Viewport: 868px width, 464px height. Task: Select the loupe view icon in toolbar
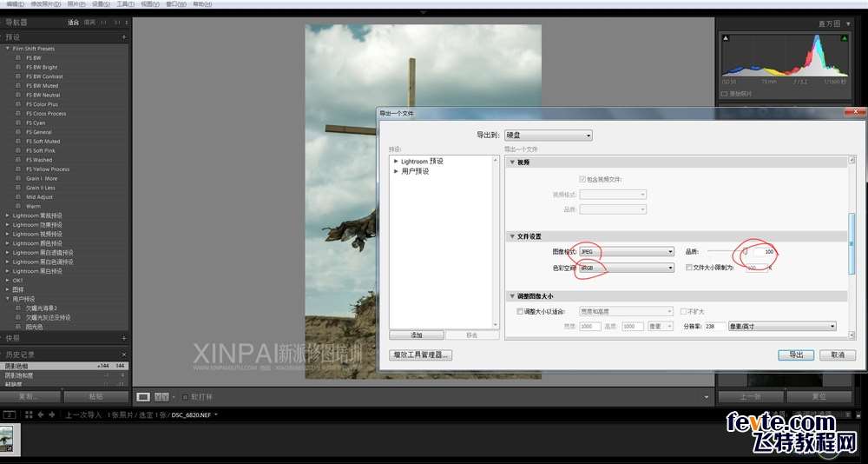(143, 396)
